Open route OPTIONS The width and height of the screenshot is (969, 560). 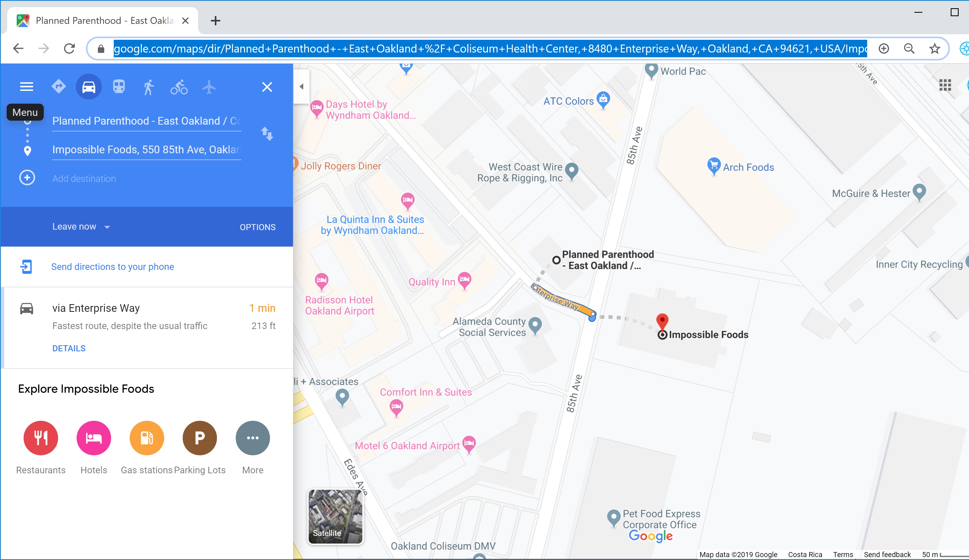point(258,227)
